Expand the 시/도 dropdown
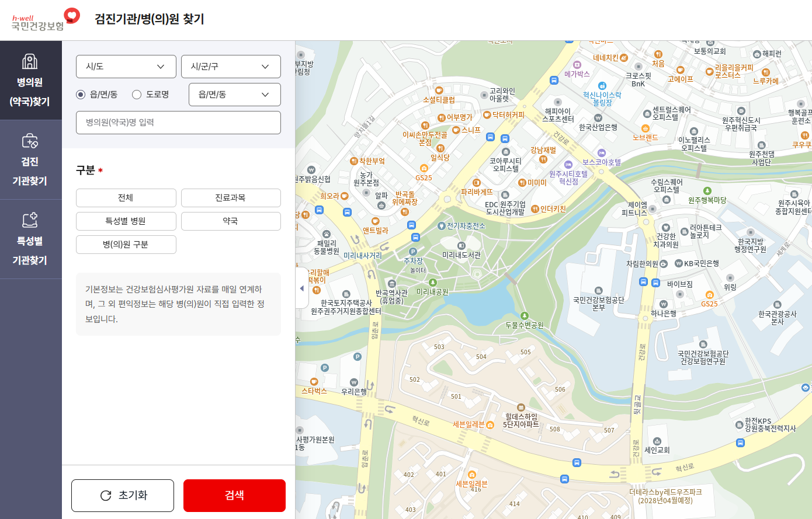Image resolution: width=812 pixels, height=519 pixels. 126,67
